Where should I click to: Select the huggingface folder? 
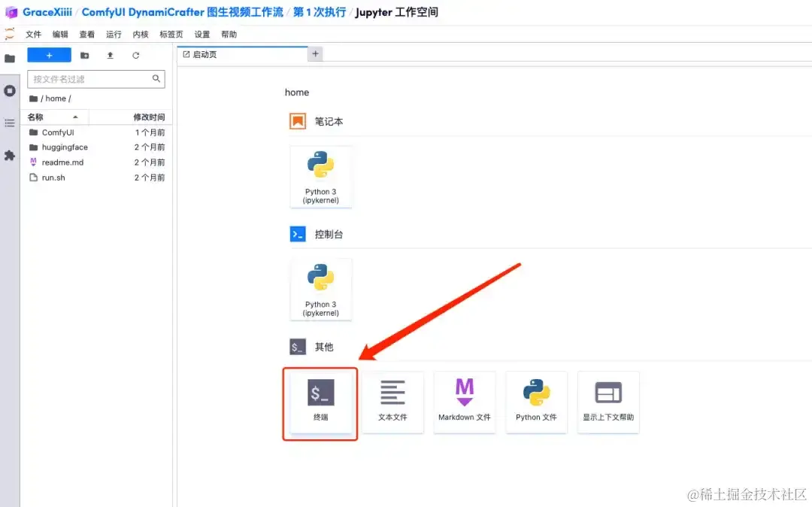96,147
